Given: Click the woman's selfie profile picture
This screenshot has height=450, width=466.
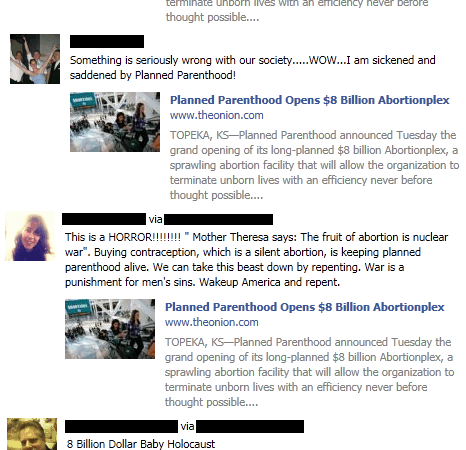Looking at the screenshot, I should pos(30,236).
